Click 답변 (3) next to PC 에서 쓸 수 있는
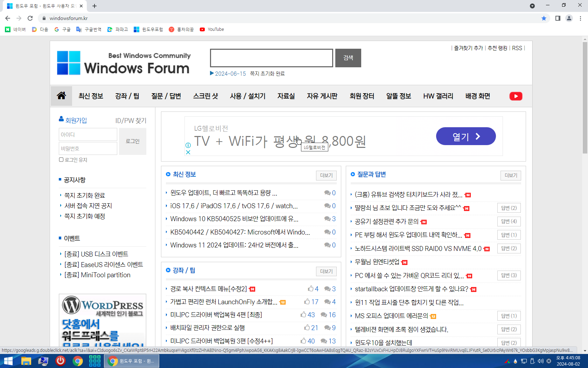588x368 pixels. tap(509, 275)
